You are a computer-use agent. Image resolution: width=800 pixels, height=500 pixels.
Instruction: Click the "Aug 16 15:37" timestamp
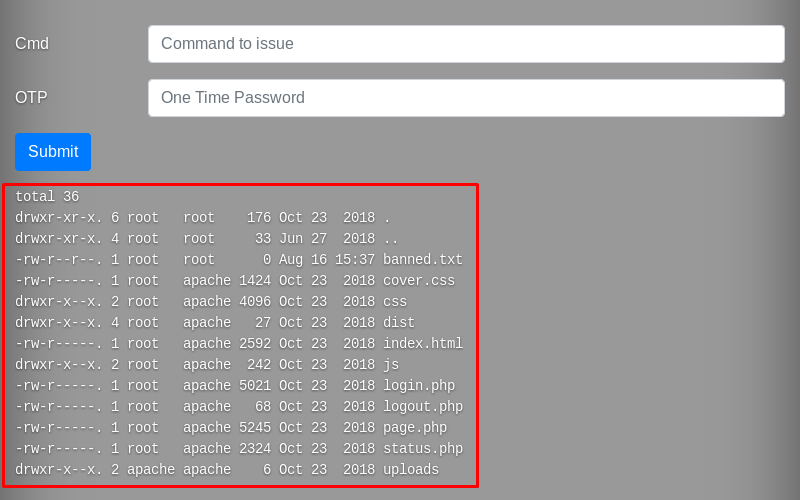click(326, 260)
